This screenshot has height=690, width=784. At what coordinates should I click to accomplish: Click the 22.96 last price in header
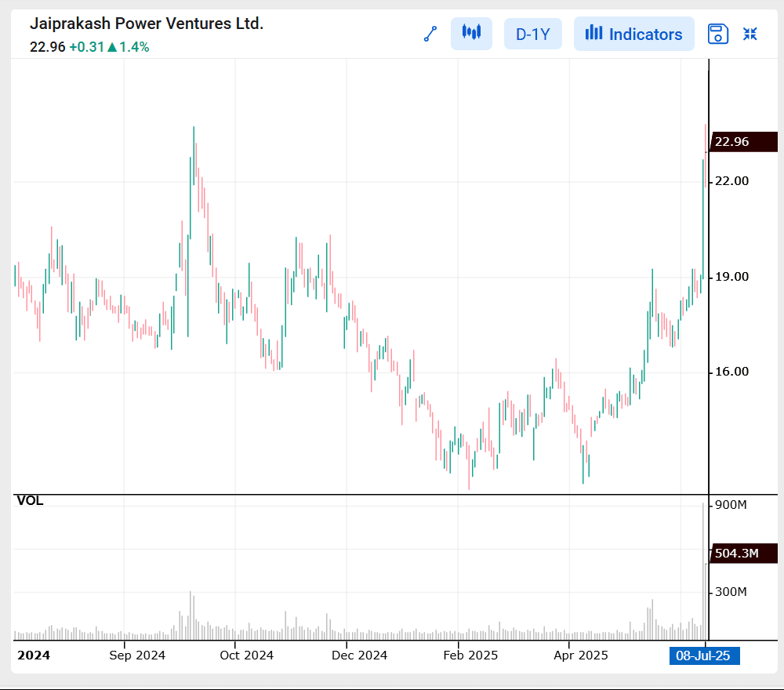(x=48, y=47)
